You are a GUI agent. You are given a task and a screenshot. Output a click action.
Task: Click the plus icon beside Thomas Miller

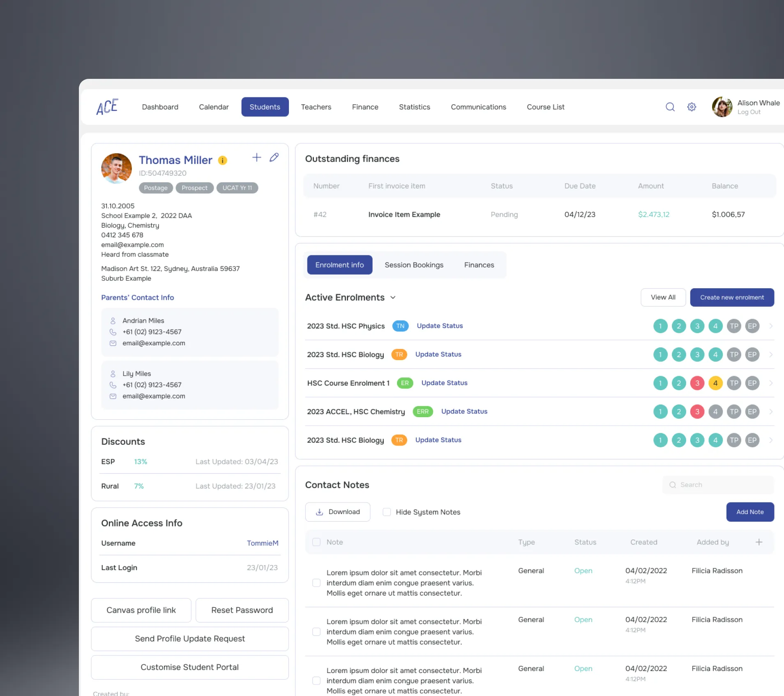coord(256,157)
